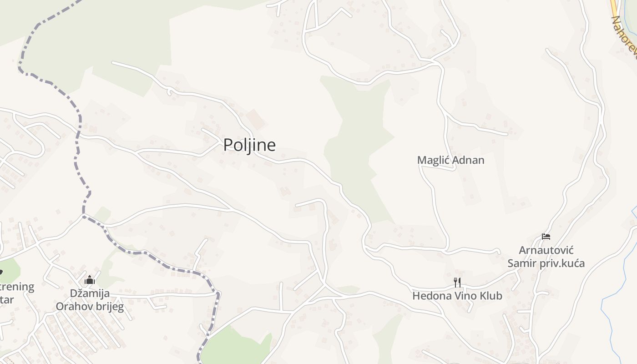Select the Džamija Orahov brijeg text label
Image resolution: width=637 pixels, height=364 pixels.
click(90, 299)
